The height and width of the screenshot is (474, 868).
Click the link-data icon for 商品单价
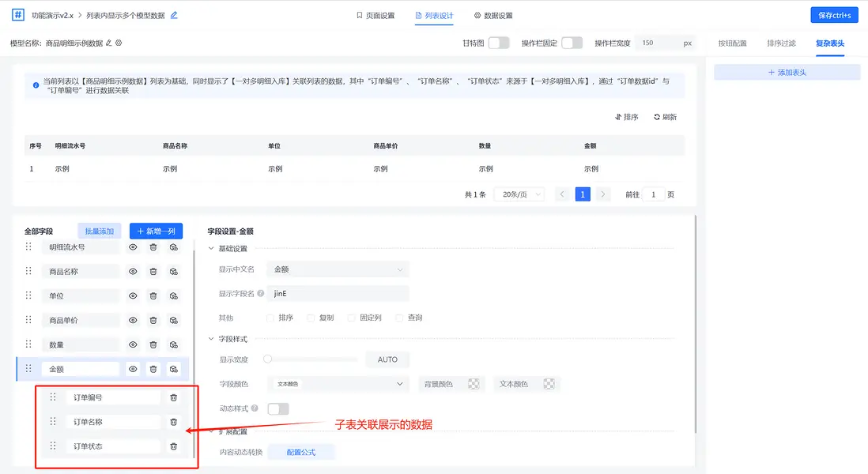pos(174,320)
